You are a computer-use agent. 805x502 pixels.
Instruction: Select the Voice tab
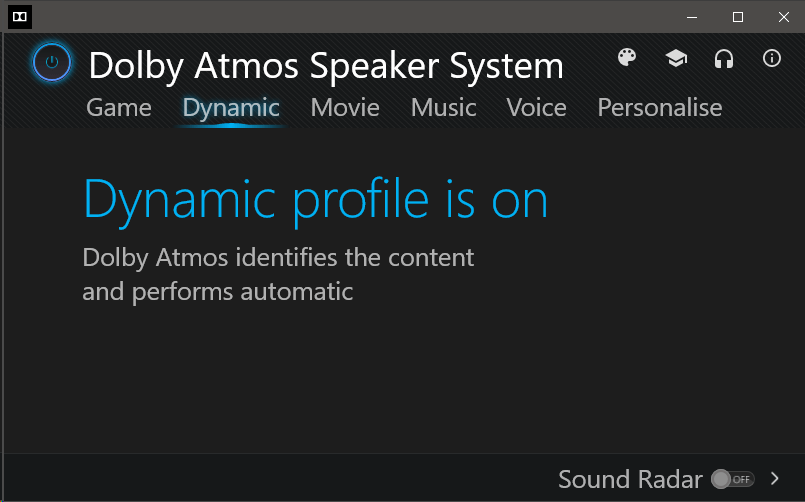536,108
